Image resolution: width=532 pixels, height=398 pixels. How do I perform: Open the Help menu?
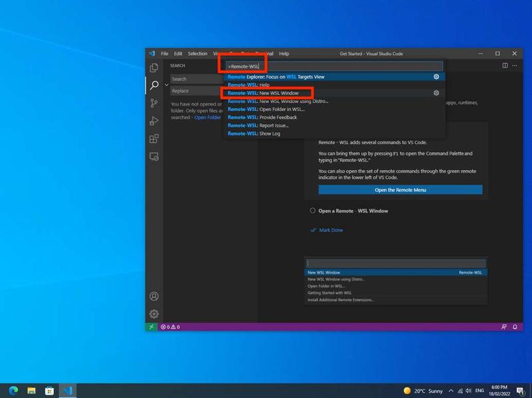tap(284, 54)
